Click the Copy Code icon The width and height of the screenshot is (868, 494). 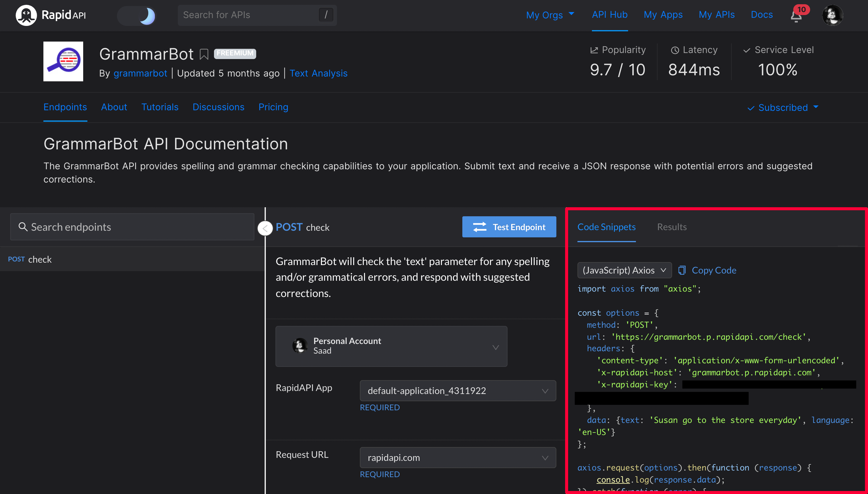682,270
